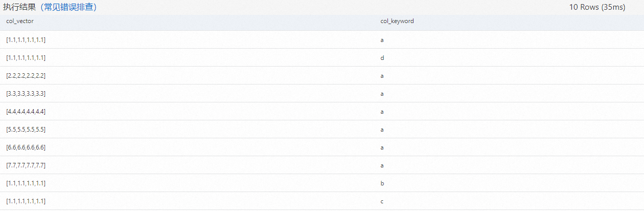Click keyword cell d
Viewport: 644px width, 211px height.
(382, 58)
